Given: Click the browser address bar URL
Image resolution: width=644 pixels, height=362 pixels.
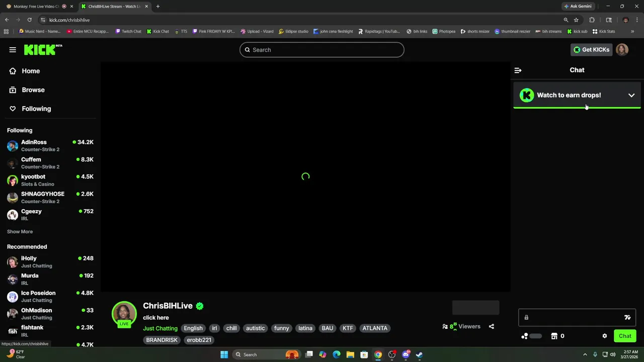Looking at the screenshot, I should pos(69,20).
